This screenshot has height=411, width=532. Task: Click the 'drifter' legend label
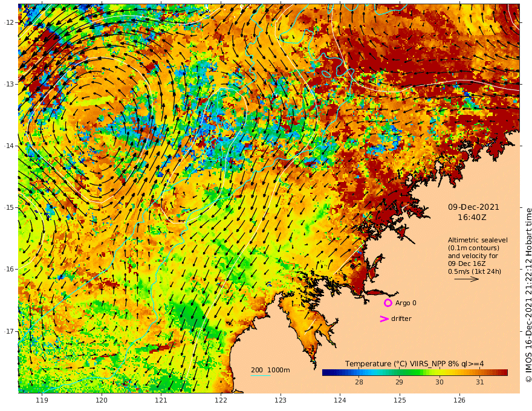point(401,319)
